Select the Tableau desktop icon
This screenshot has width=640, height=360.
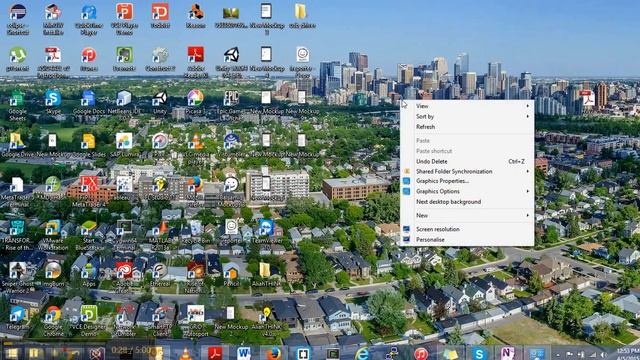click(x=124, y=188)
